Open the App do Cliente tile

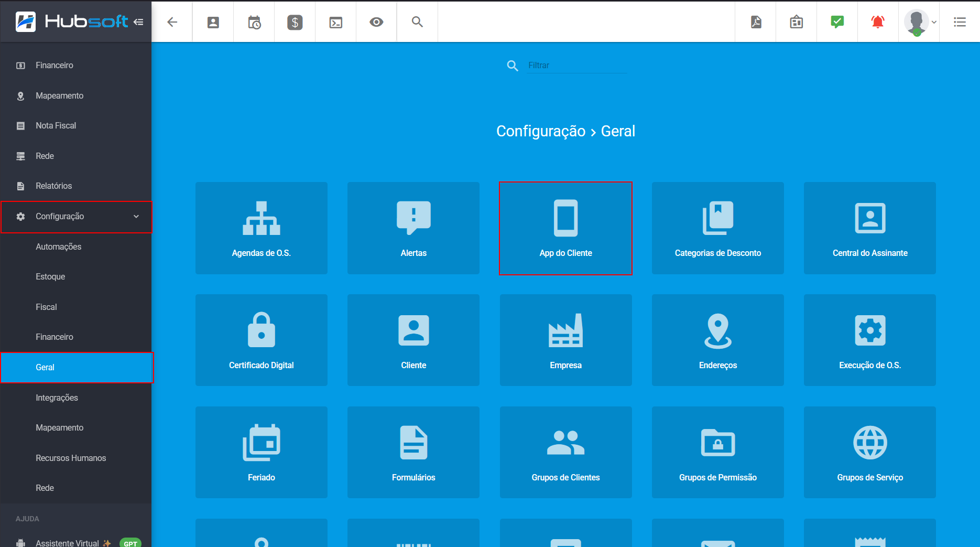(565, 228)
